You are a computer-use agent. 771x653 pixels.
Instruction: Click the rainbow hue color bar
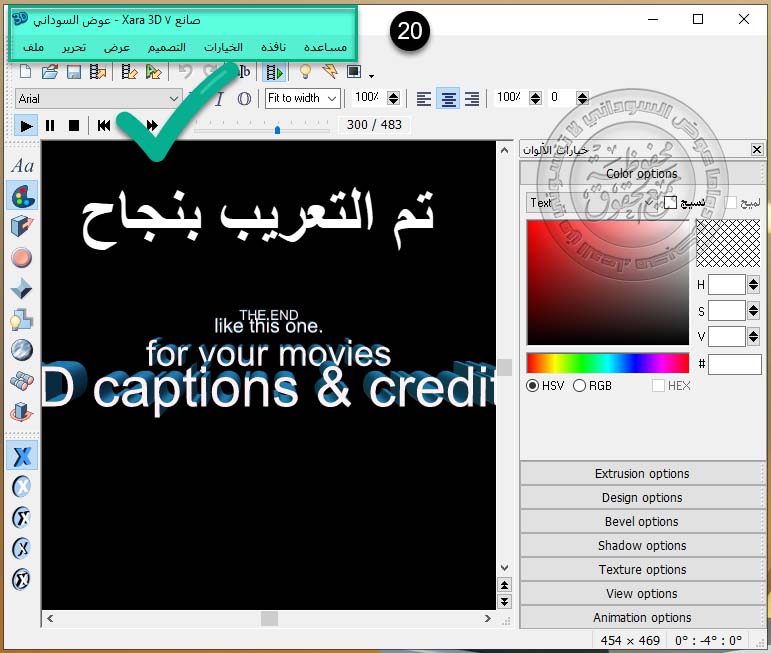coord(607,363)
